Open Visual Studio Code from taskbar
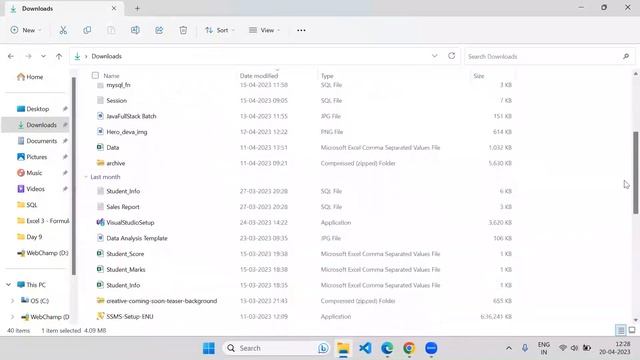 365,348
